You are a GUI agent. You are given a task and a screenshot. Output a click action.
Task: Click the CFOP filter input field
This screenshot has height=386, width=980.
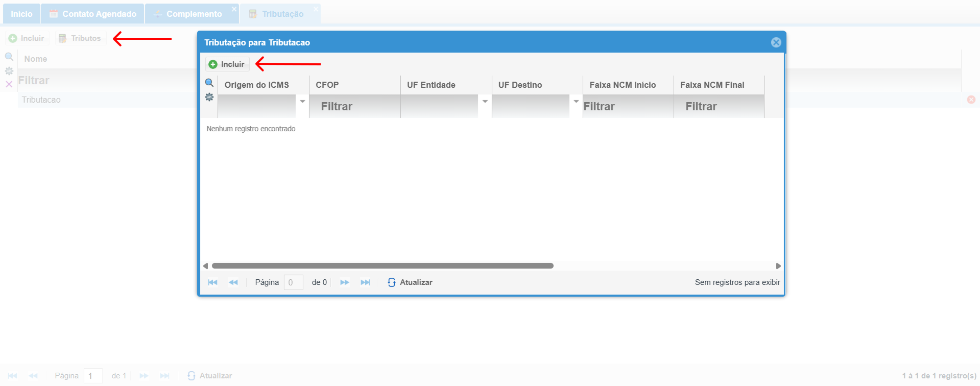click(354, 106)
